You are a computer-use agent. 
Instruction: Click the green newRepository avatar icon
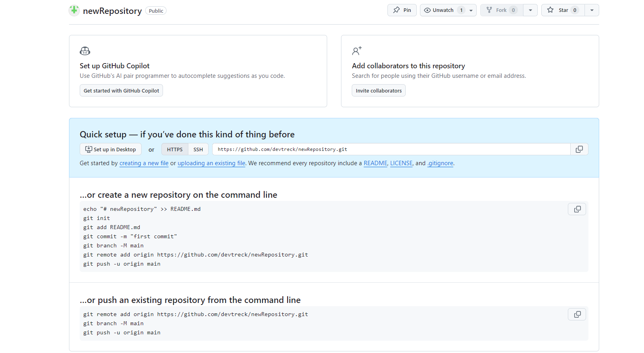[74, 10]
